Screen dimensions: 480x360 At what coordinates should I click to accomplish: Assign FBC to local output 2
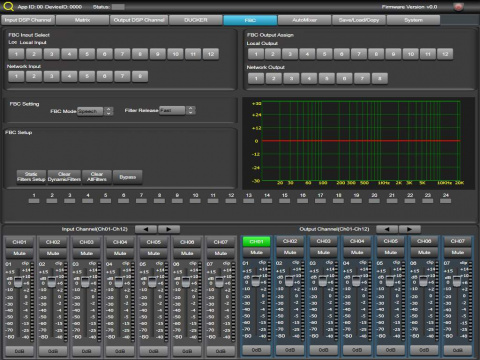point(273,54)
